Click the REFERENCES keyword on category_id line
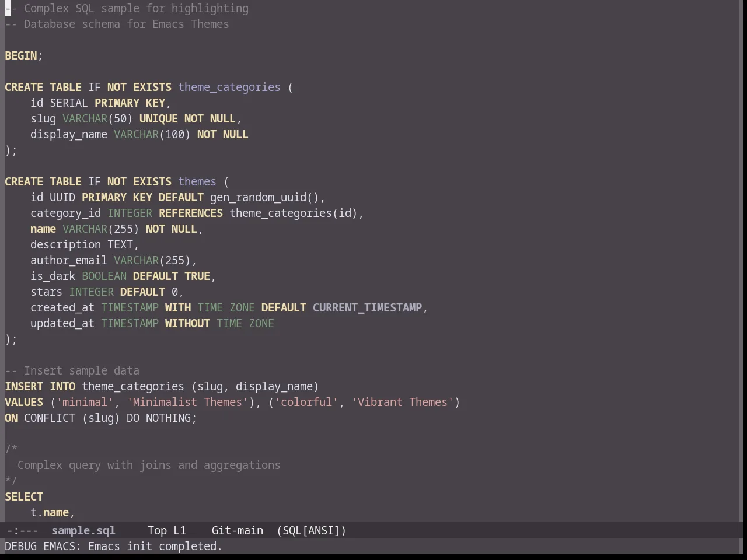This screenshot has height=560, width=747. tap(191, 213)
